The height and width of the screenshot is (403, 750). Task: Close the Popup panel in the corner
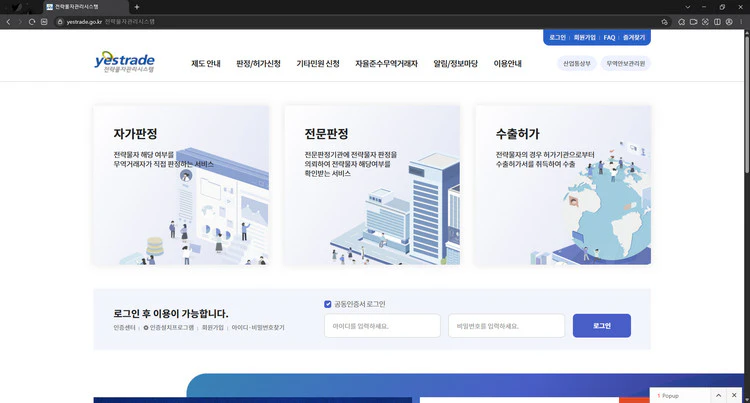738,396
